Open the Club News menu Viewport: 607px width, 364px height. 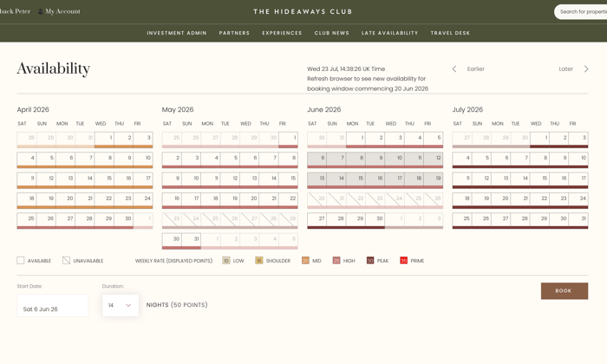[332, 33]
